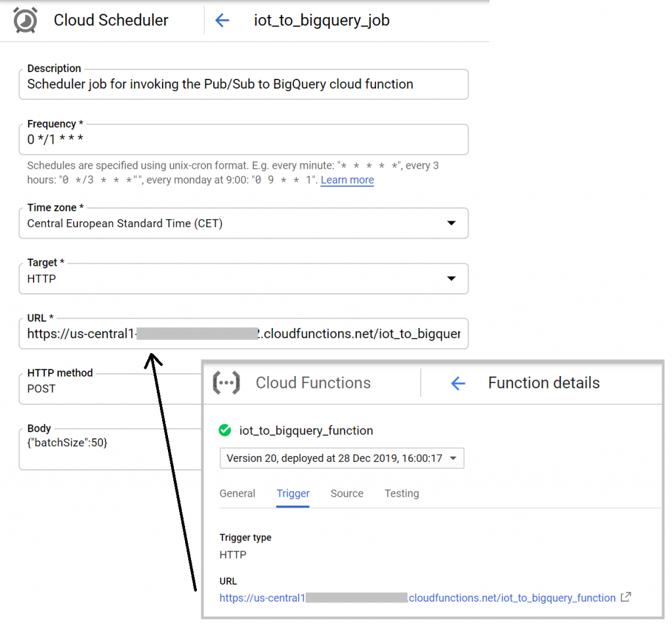Viewport: 672px width, 624px height.
Task: Select the General tab
Action: point(237,493)
